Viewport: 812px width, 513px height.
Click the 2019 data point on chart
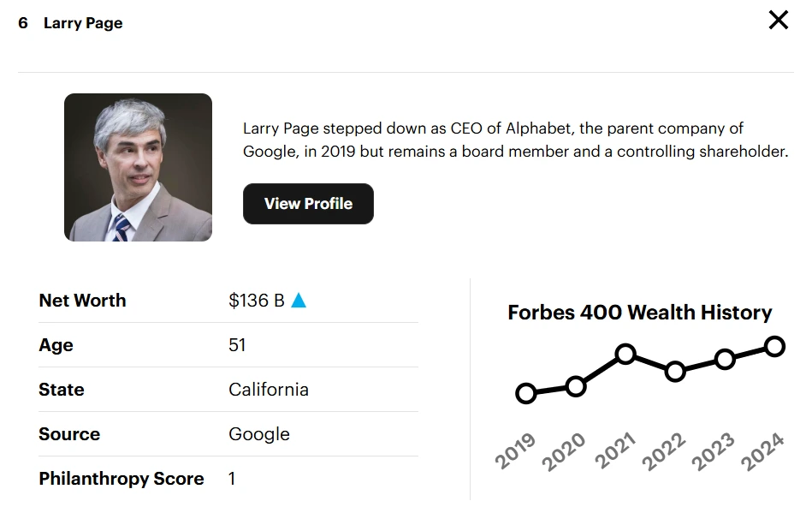pyautogui.click(x=526, y=393)
